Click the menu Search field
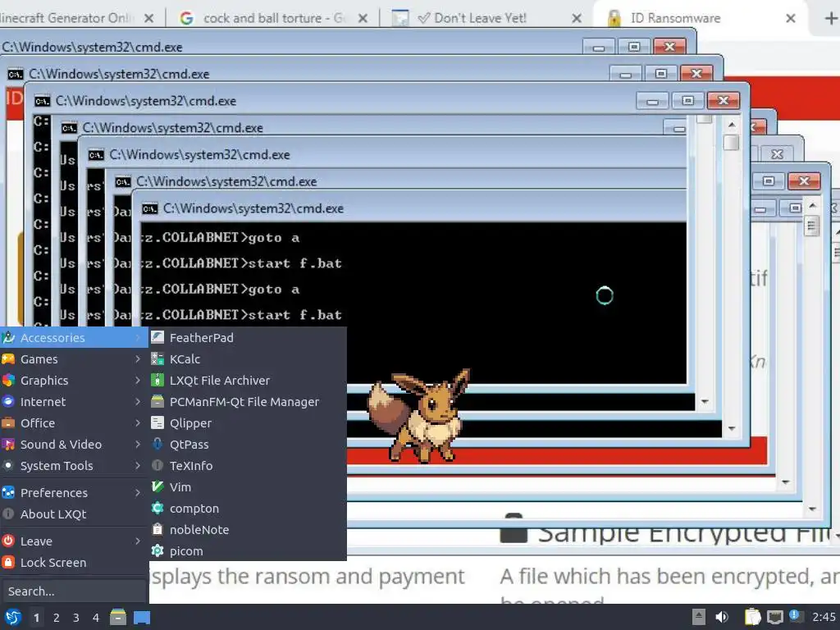Image resolution: width=840 pixels, height=630 pixels. point(74,591)
